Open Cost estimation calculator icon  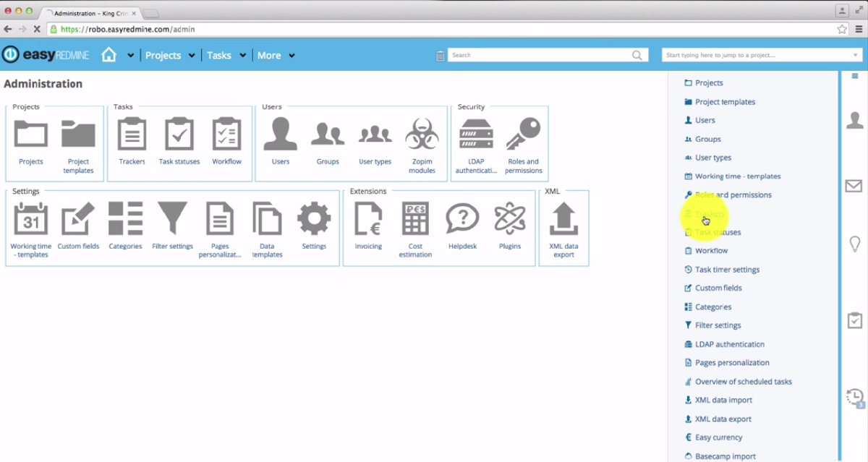coord(415,218)
